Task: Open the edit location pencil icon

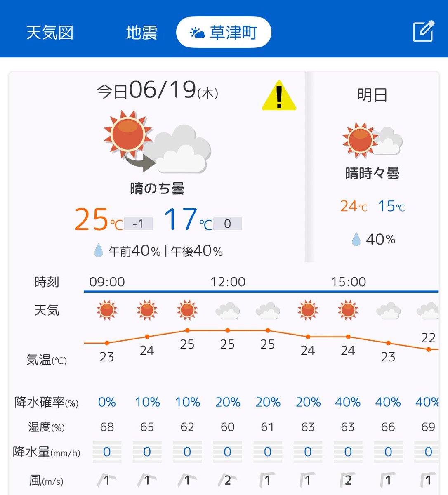Action: click(424, 31)
